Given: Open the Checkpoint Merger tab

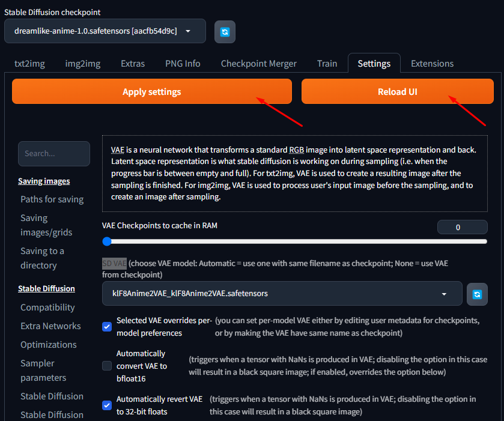Looking at the screenshot, I should point(258,64).
